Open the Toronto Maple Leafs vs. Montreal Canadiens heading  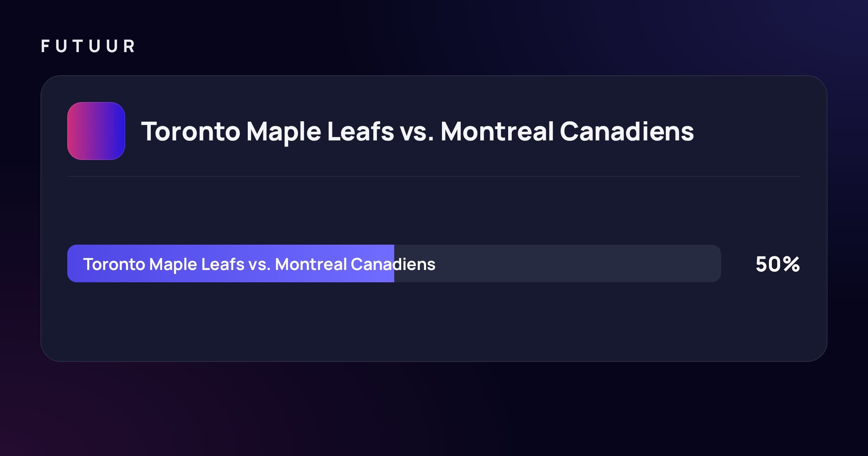pyautogui.click(x=417, y=131)
